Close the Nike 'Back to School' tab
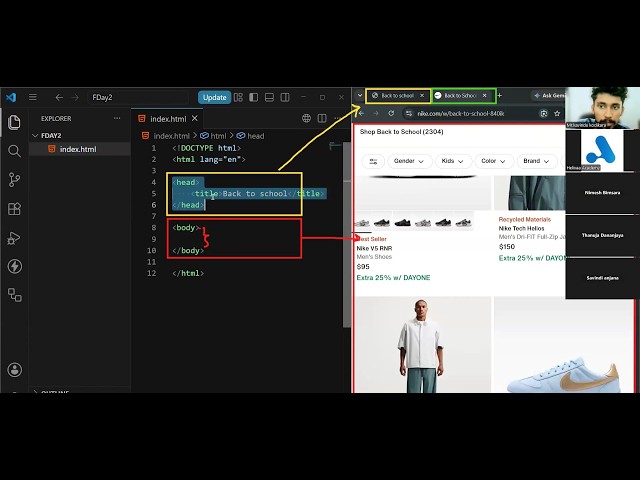The image size is (640, 480). pyautogui.click(x=484, y=96)
